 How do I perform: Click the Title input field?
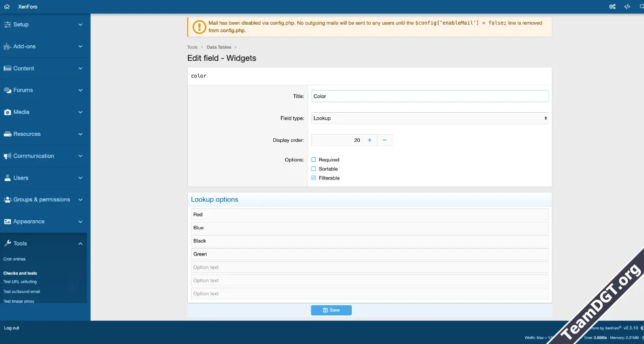(430, 96)
